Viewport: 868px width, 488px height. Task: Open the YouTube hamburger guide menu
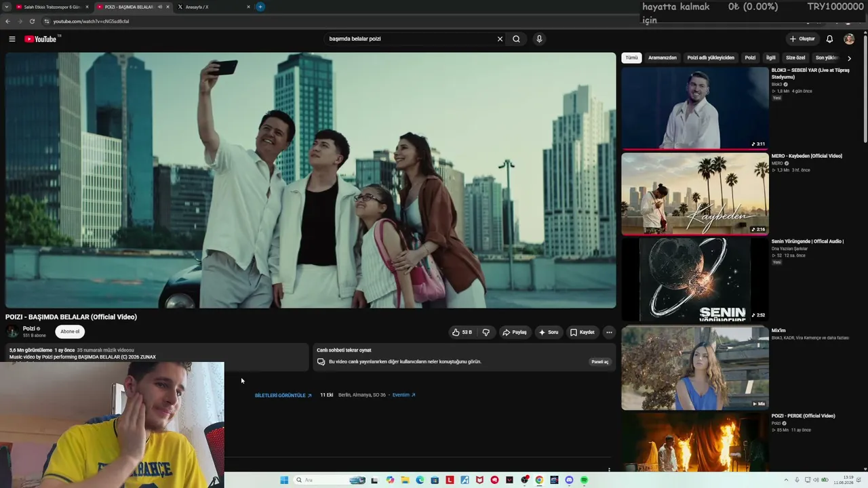12,39
